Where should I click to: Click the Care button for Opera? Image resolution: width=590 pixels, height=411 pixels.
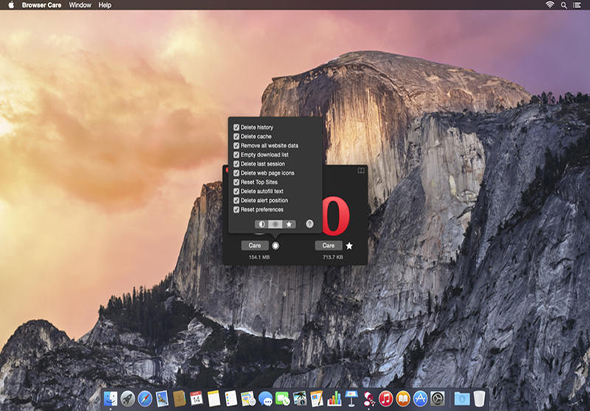pyautogui.click(x=328, y=245)
